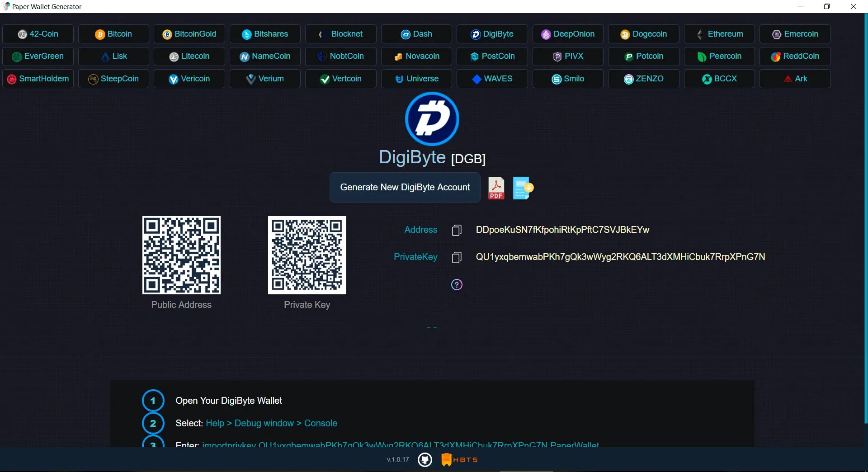
Task: Select Ark coin
Action: tap(795, 79)
